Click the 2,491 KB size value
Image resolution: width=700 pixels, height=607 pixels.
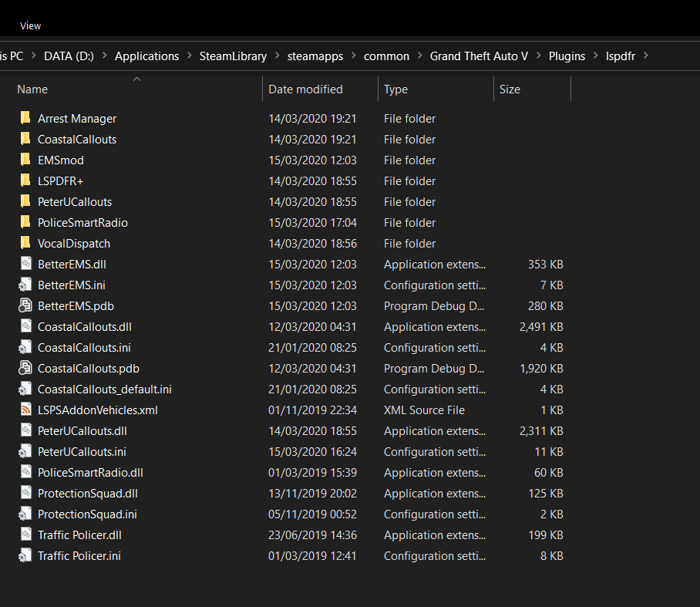(541, 327)
